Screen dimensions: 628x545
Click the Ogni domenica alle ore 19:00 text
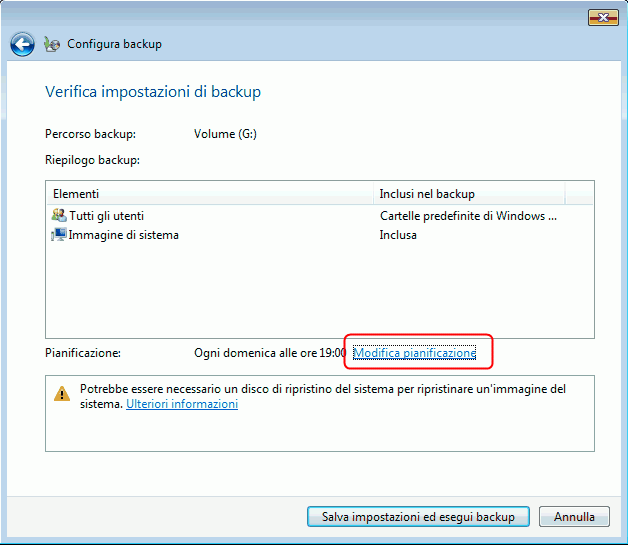(269, 353)
